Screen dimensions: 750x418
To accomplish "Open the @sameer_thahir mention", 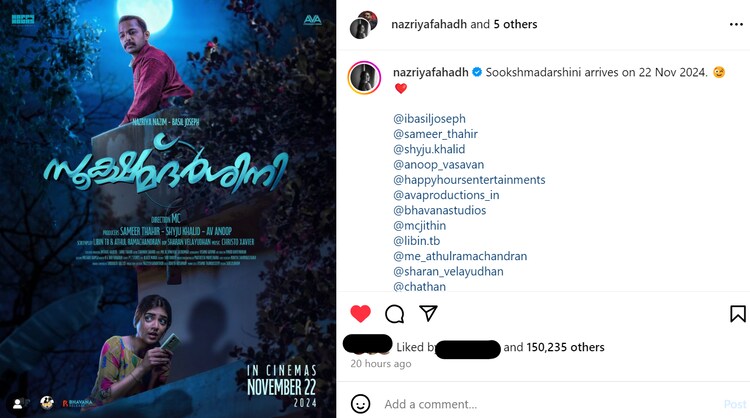I will 435,134.
